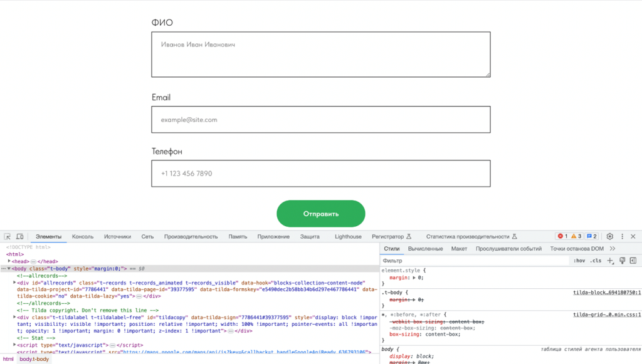Screen dimensions: 642x364
Task: Open the Приложение tab
Action: click(273, 236)
